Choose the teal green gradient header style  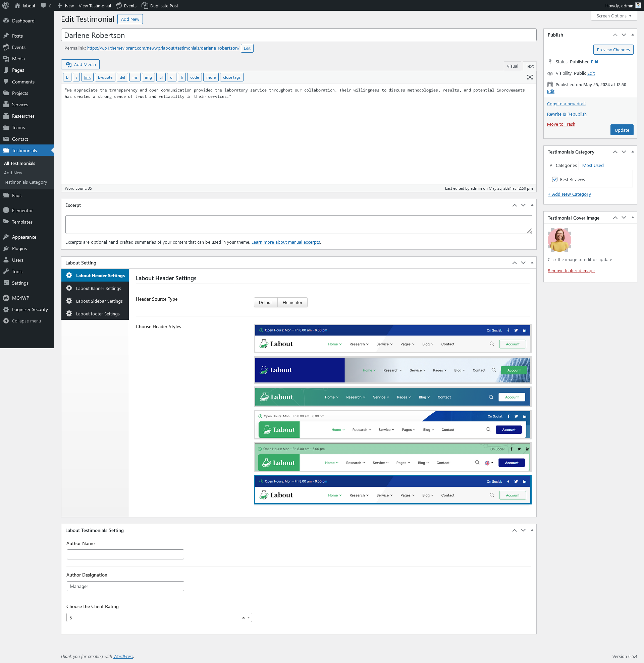click(392, 397)
